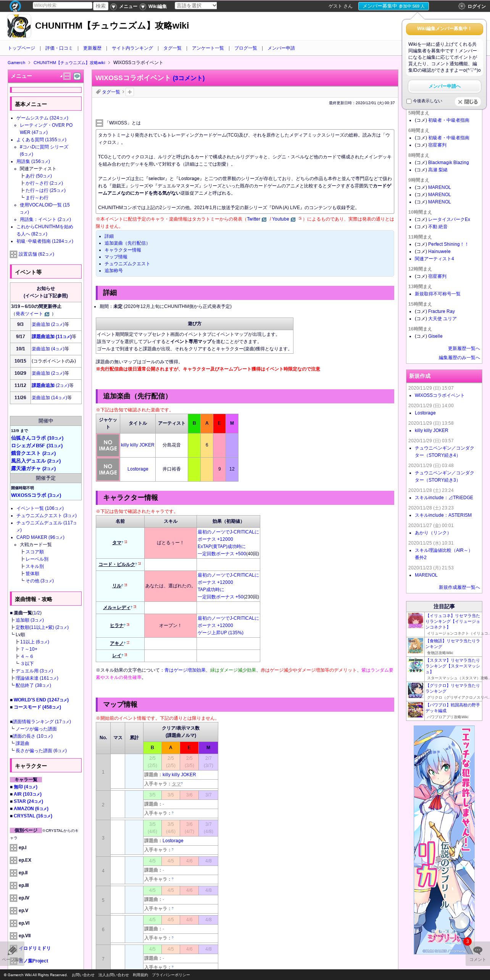Expand the ep.EX character list
The image size is (490, 980).
(13, 860)
